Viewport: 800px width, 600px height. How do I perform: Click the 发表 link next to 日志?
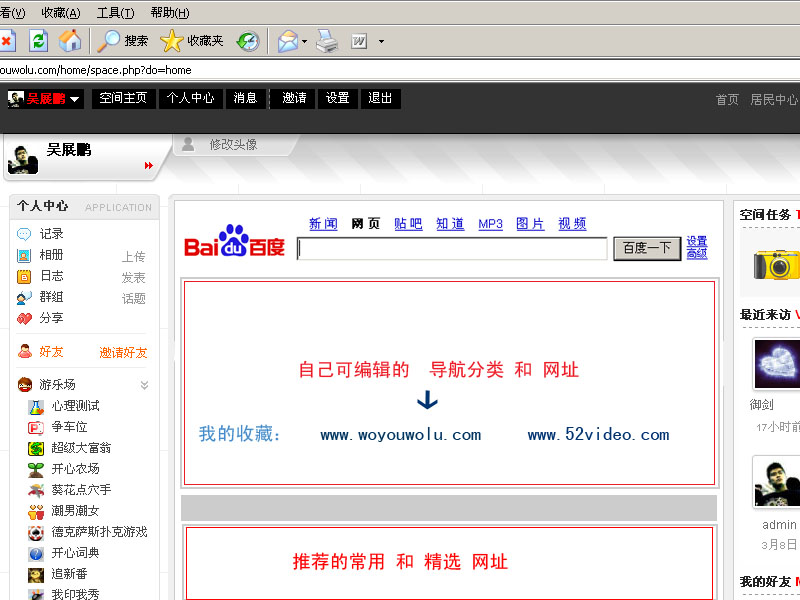133,278
